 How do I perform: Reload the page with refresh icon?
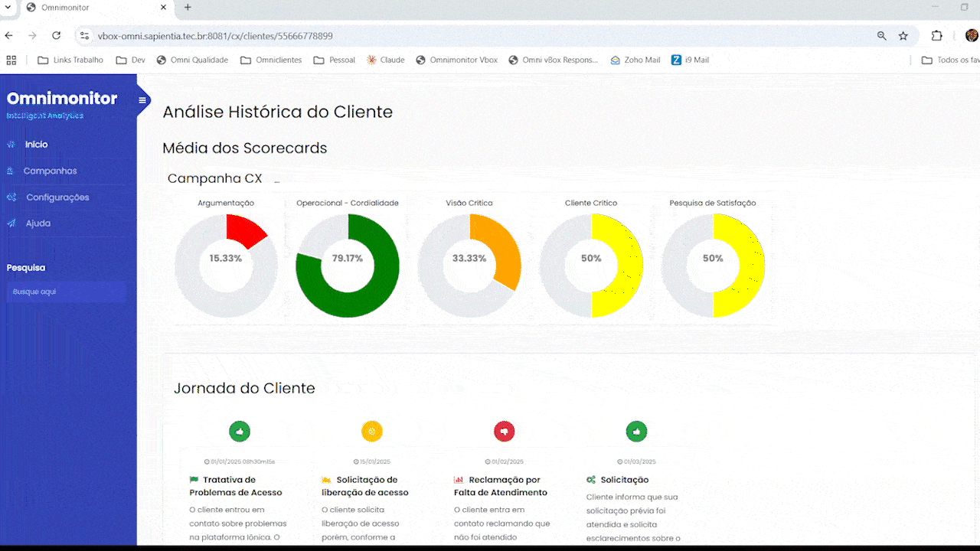pos(56,36)
